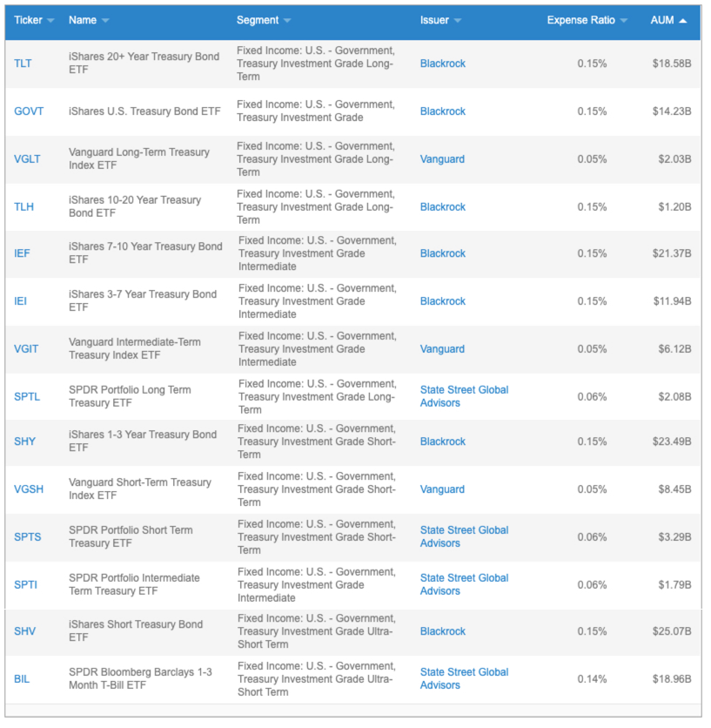Click the 0.14% expense ratio value
Screen dimensions: 711x728
pyautogui.click(x=592, y=679)
